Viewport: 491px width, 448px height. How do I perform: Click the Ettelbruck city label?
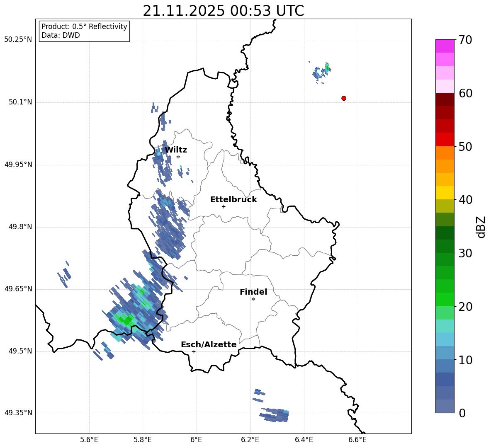(x=233, y=200)
